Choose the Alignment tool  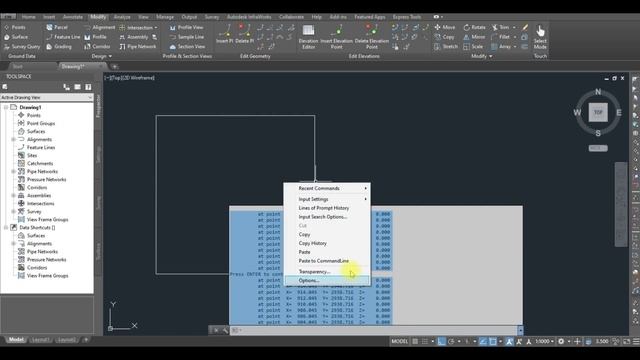point(100,27)
